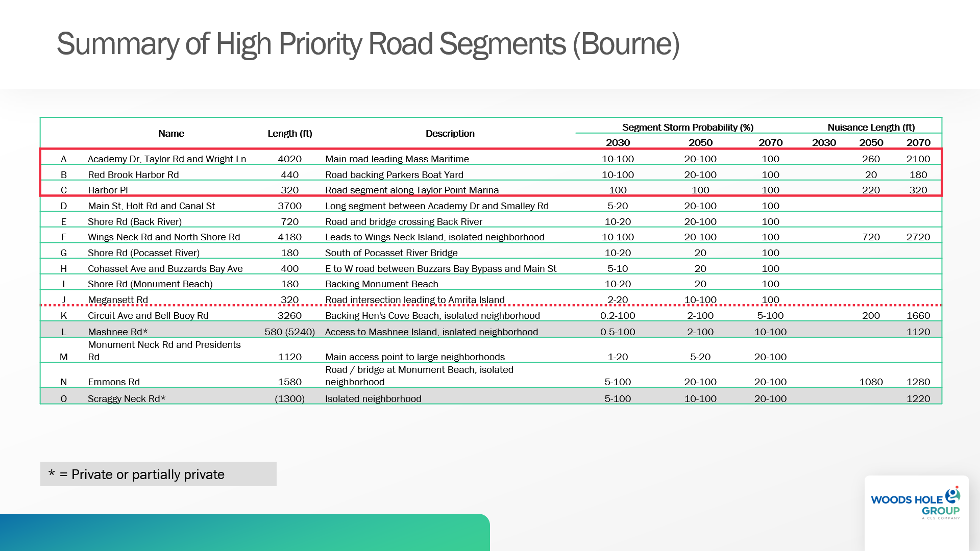Click the length value '580 (5240)'

(290, 332)
